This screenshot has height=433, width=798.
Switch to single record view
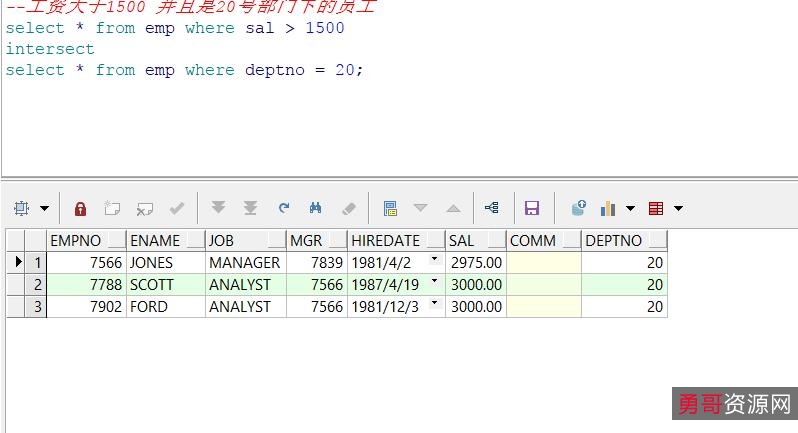tap(390, 208)
